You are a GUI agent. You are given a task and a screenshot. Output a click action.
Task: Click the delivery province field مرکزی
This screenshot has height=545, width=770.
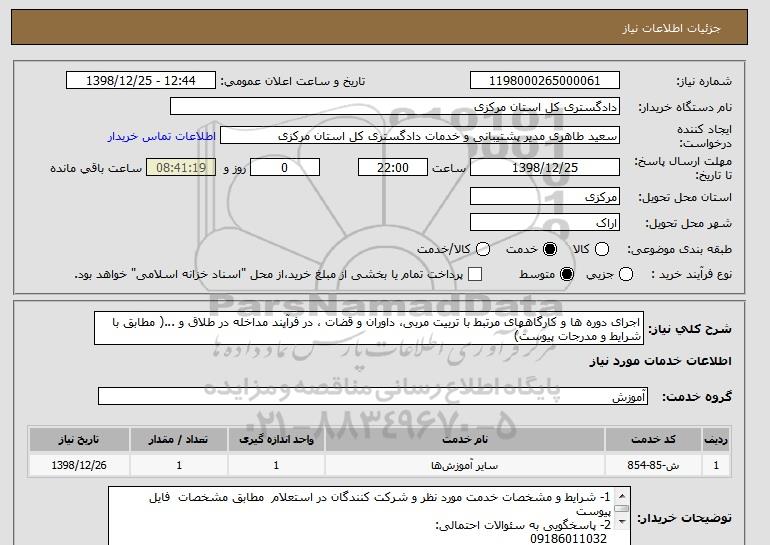pyautogui.click(x=545, y=196)
